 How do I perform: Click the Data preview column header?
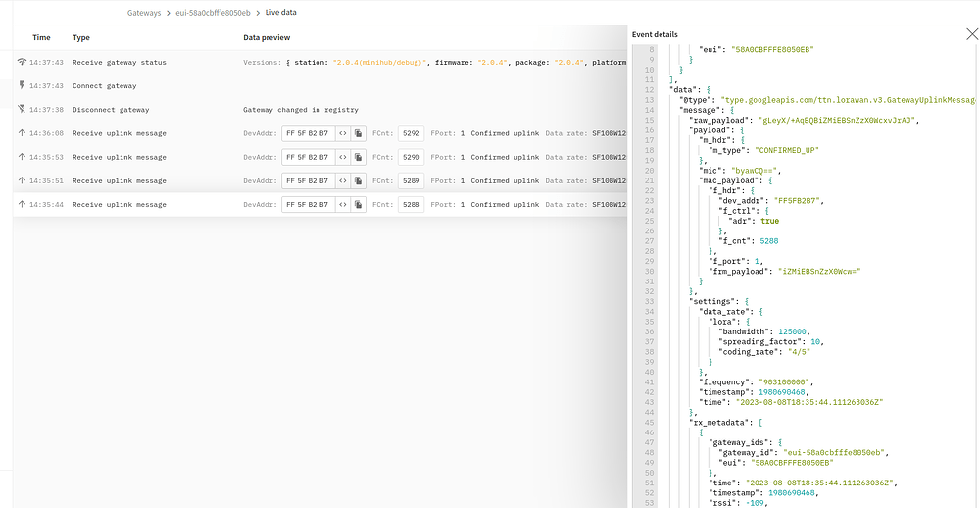pos(267,37)
